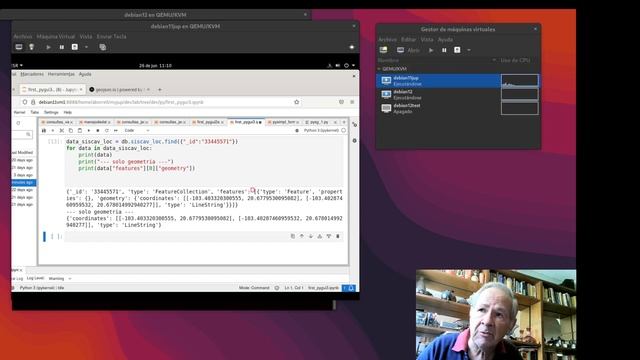Viewport: 640px width, 360px height.
Task: Cut the selected cell with scissors icon
Action: click(x=62, y=131)
